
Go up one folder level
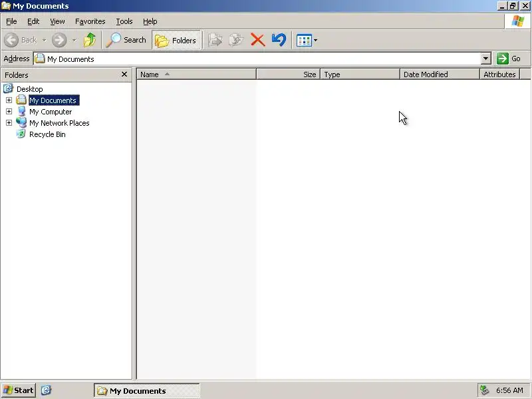(x=90, y=40)
